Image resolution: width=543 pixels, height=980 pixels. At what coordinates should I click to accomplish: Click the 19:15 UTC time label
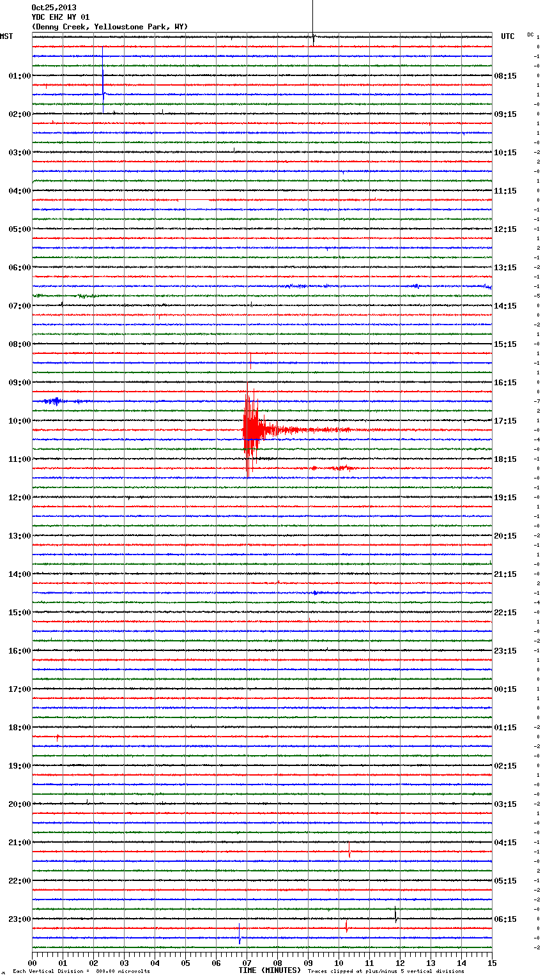pos(505,498)
